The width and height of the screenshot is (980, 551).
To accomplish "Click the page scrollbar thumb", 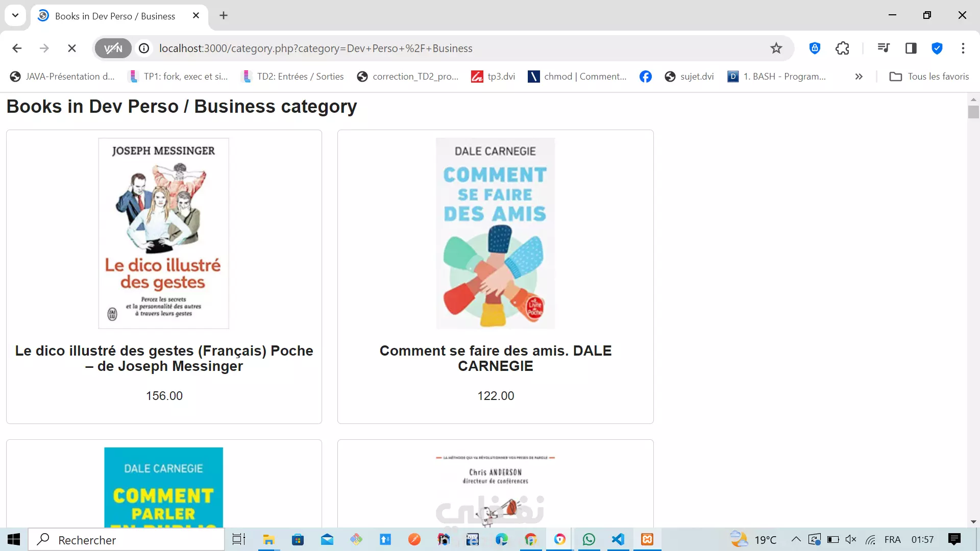I will 973,112.
